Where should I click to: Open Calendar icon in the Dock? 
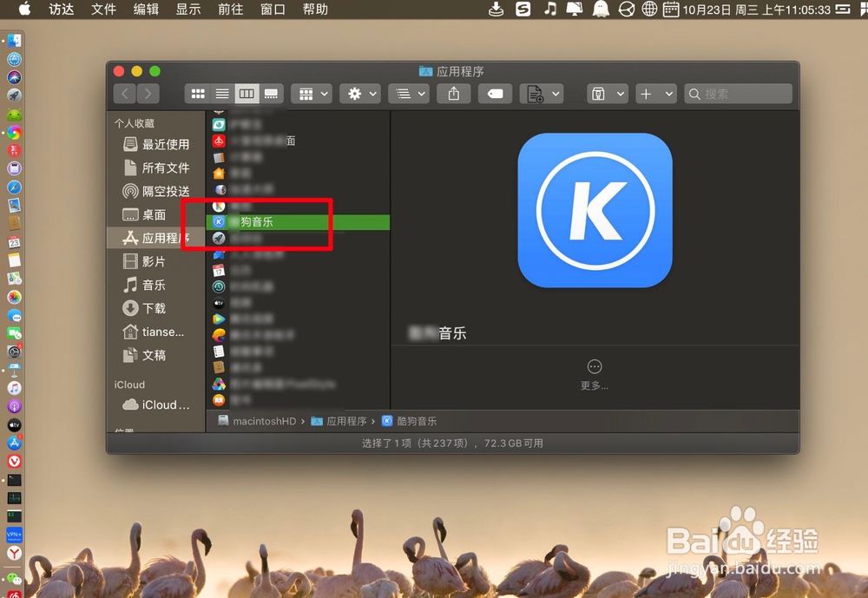pyautogui.click(x=15, y=242)
